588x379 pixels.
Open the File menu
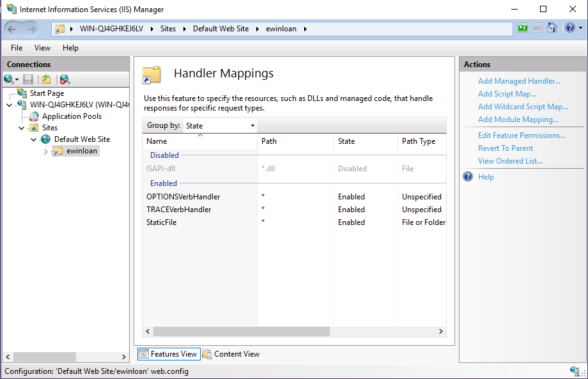17,48
